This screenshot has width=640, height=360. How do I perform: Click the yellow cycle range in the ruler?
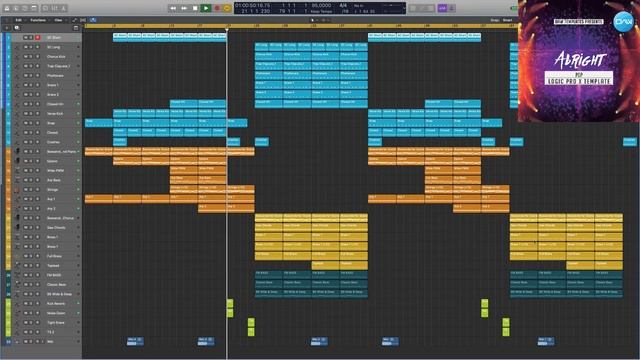[x=300, y=26]
